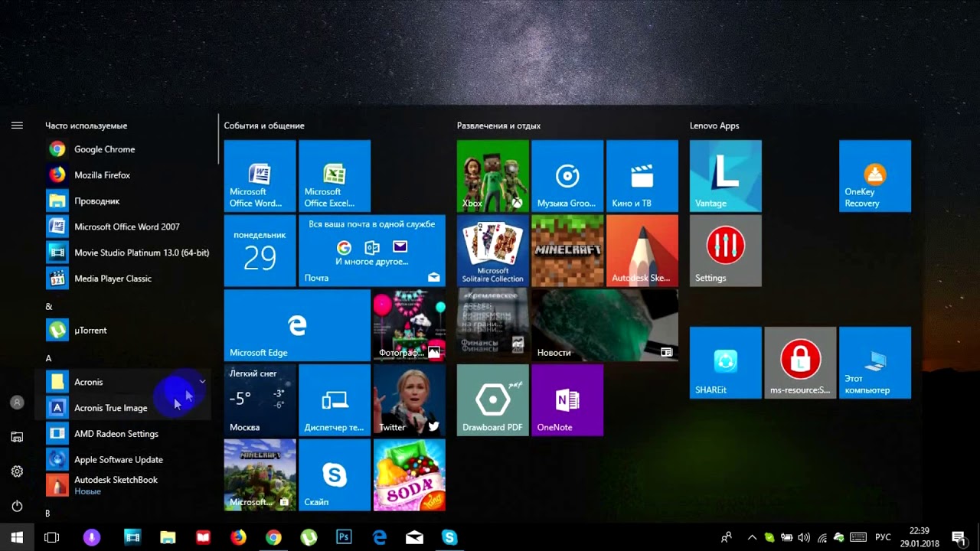Open the user account menu in Start sidebar

coord(17,402)
